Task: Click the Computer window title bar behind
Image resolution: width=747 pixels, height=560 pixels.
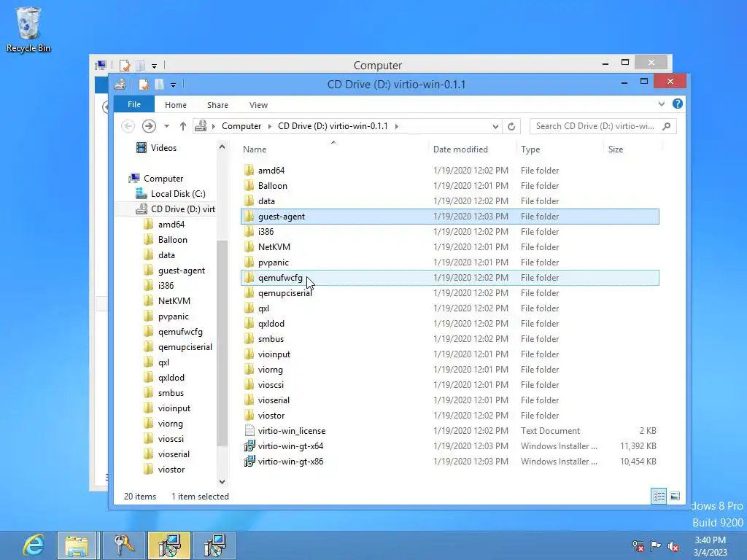Action: 378,65
